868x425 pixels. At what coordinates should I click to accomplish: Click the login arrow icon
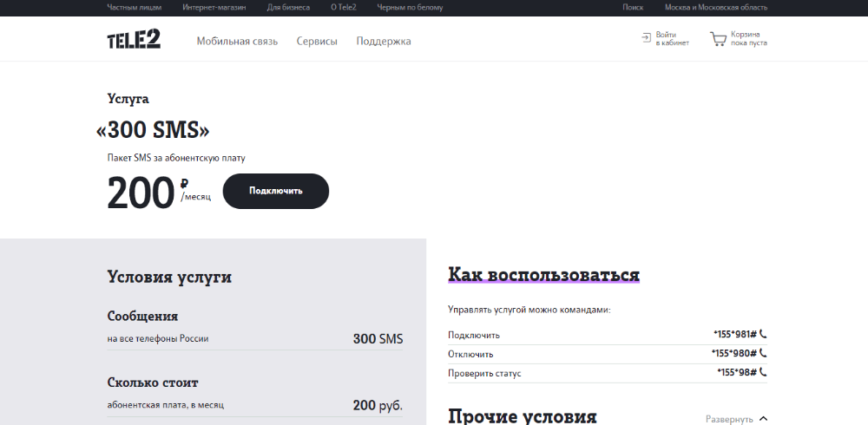[646, 37]
